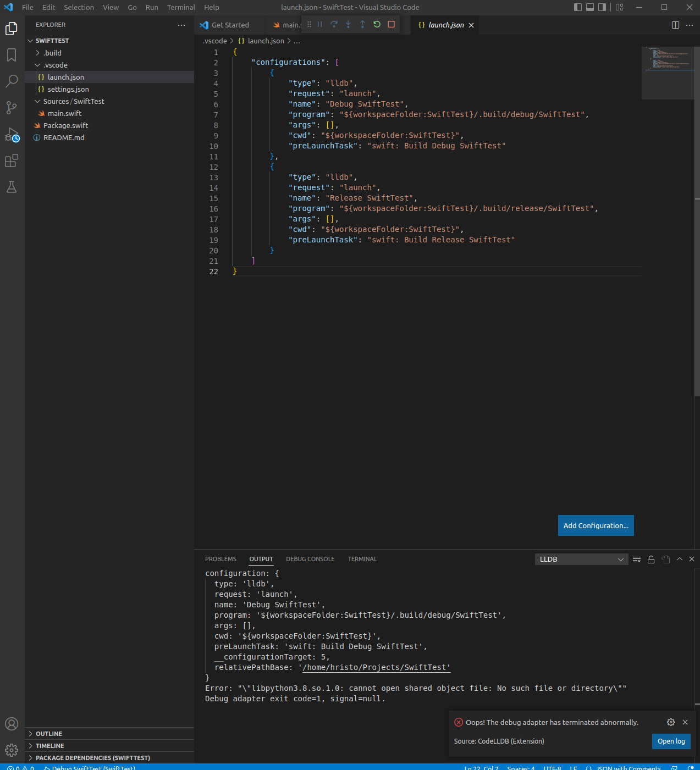Click the Add Configuration button
The image size is (700, 770).
pyautogui.click(x=596, y=525)
